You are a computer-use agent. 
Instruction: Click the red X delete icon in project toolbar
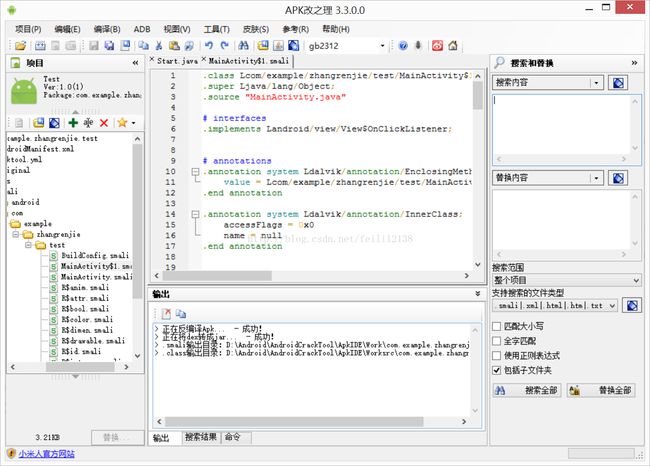pyautogui.click(x=104, y=122)
